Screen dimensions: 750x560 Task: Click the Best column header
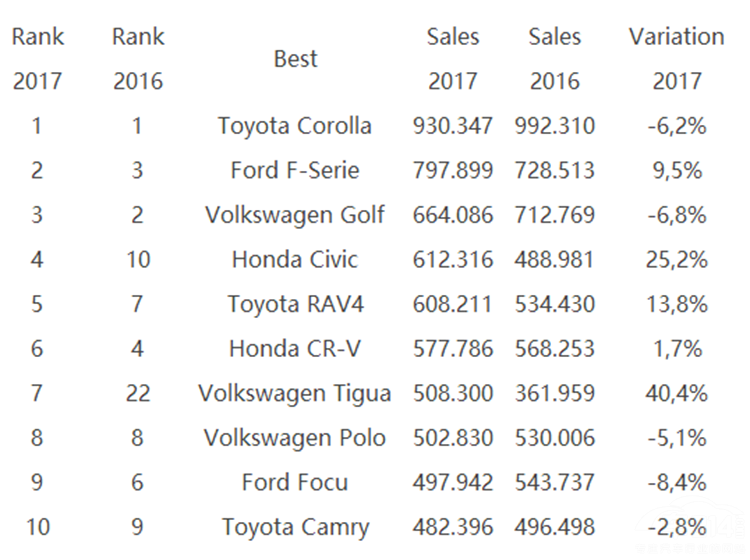point(295,59)
